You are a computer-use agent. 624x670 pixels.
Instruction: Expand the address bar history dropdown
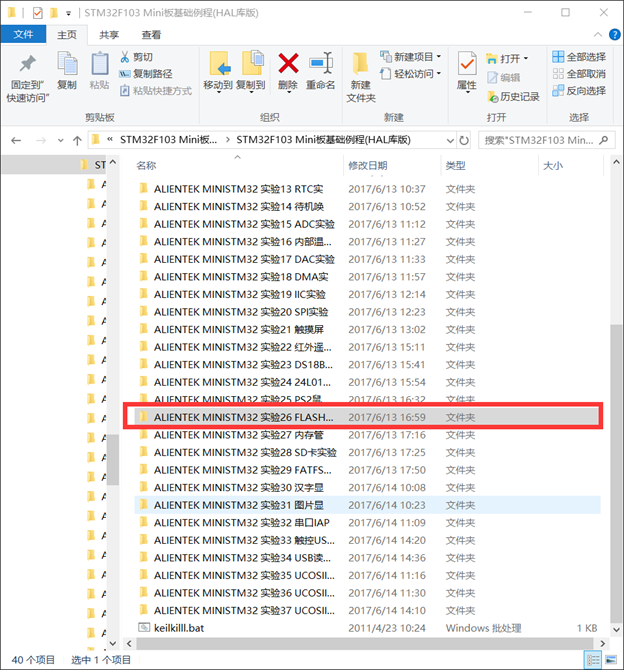tap(450, 140)
